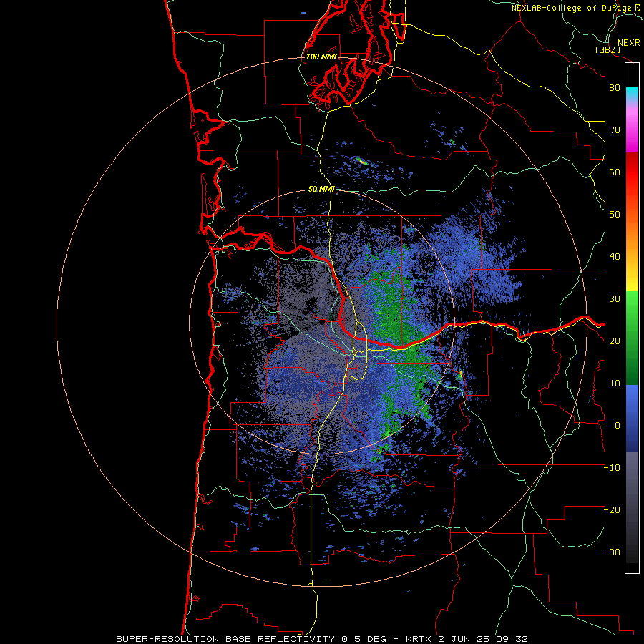Click the 0 dBZ scale value
This screenshot has width=644, height=644.
tap(617, 426)
